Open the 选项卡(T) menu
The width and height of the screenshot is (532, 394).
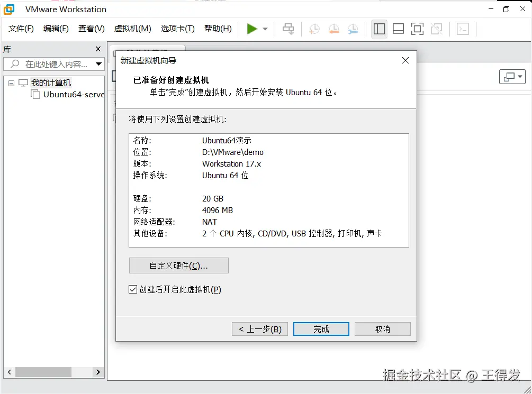click(178, 29)
